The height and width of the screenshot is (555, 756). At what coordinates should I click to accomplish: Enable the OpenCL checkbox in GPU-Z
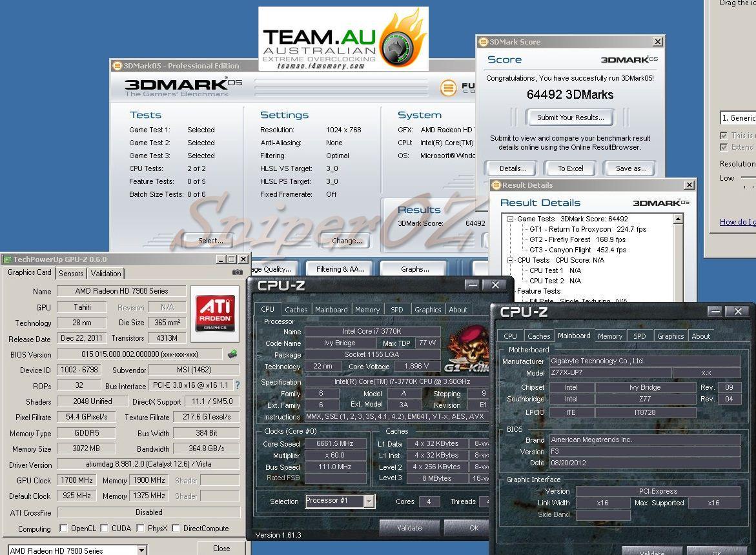pyautogui.click(x=63, y=528)
